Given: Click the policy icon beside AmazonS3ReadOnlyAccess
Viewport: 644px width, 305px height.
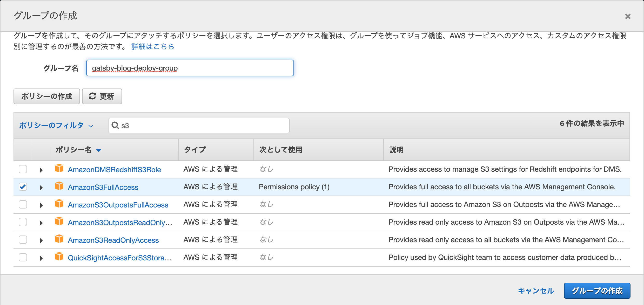Looking at the screenshot, I should click(59, 239).
